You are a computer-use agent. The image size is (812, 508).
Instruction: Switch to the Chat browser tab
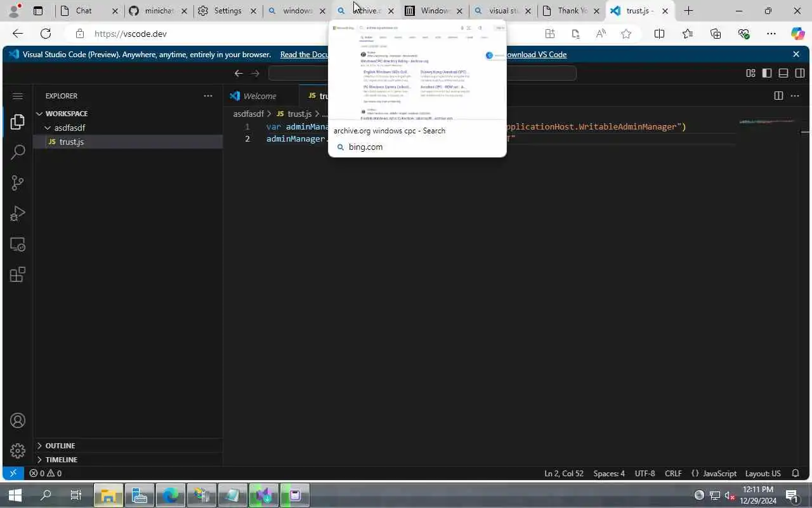point(89,11)
